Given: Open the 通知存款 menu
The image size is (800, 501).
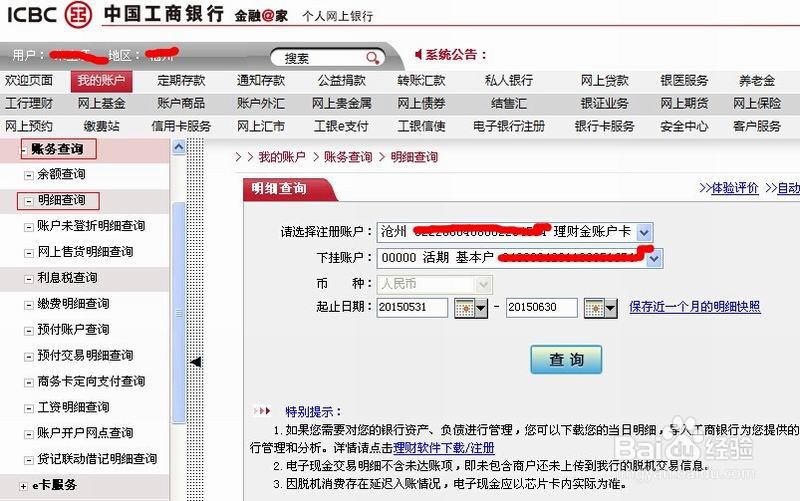Looking at the screenshot, I should pos(261,81).
